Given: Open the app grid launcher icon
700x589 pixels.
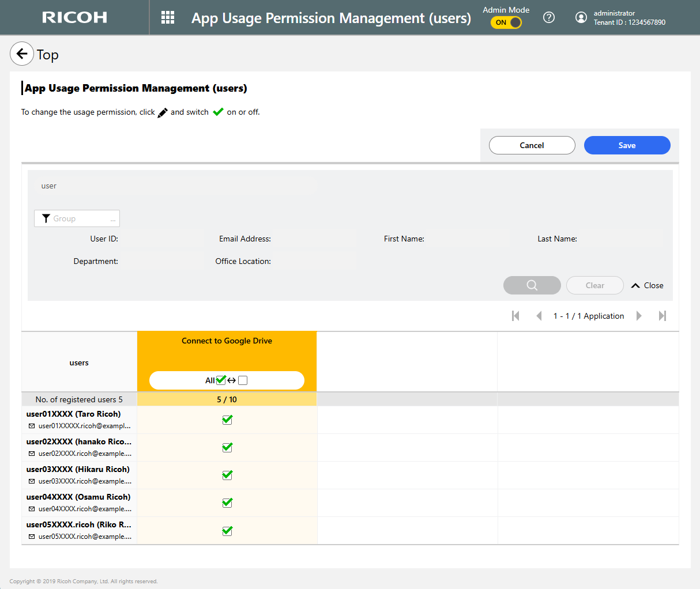Looking at the screenshot, I should 168,18.
